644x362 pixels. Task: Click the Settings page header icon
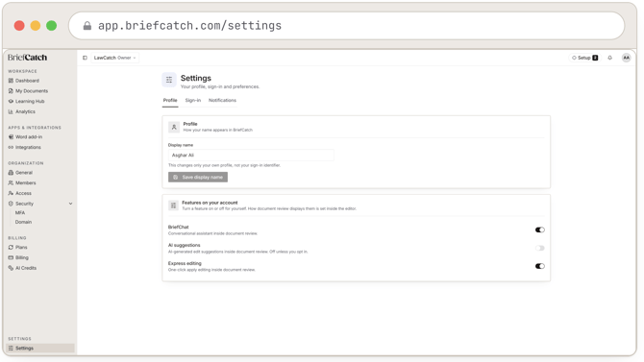169,80
